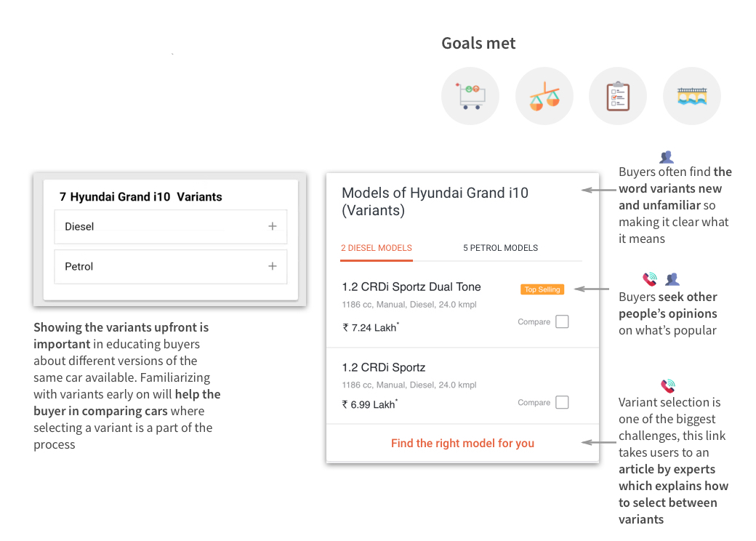Click phone icon above 'Variant selection' note
This screenshot has height=541, width=756.
667,386
